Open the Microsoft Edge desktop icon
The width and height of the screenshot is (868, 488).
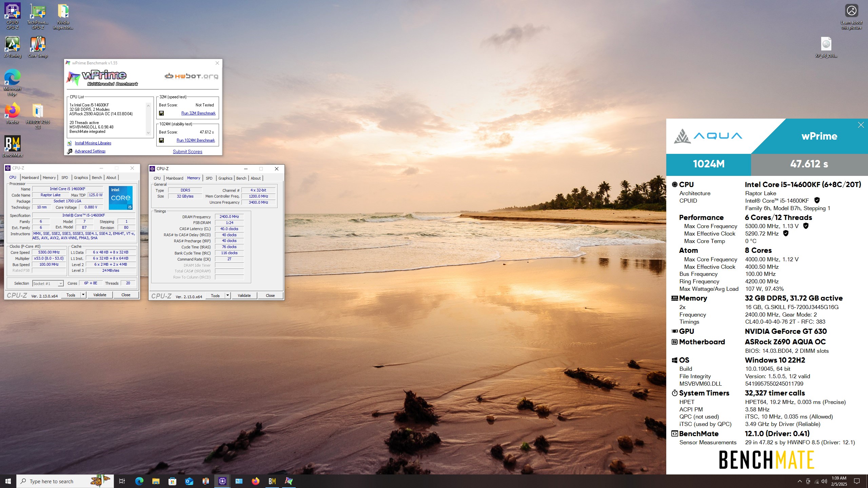point(12,83)
